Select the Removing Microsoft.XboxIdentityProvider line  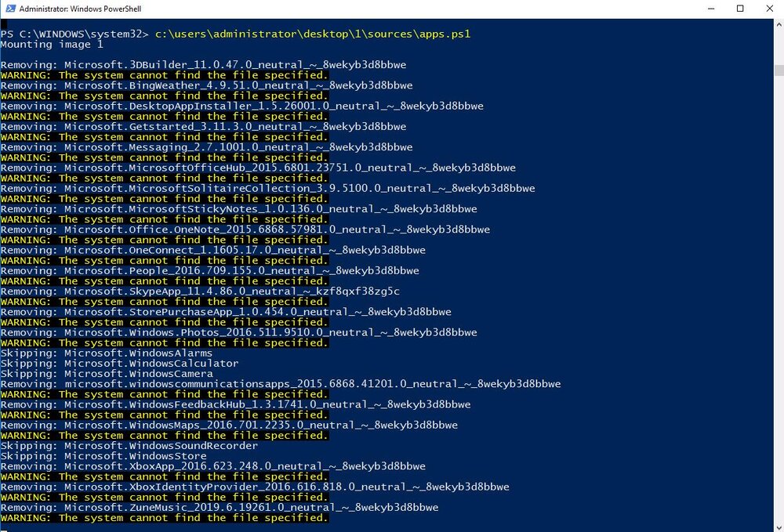point(255,487)
